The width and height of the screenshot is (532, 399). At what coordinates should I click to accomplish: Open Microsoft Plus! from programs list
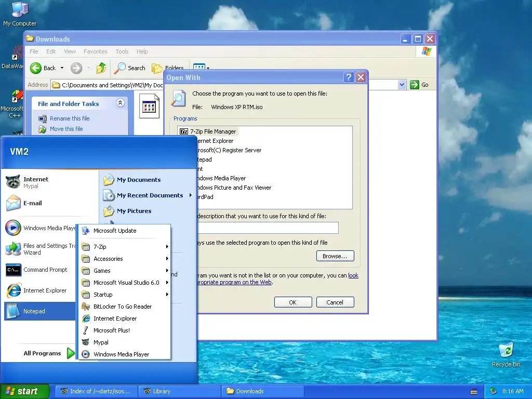(125, 330)
